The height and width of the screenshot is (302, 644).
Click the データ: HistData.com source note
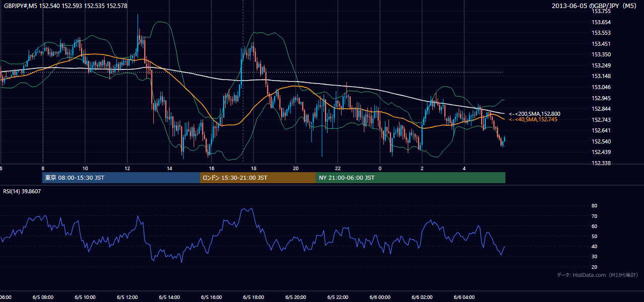(598, 275)
